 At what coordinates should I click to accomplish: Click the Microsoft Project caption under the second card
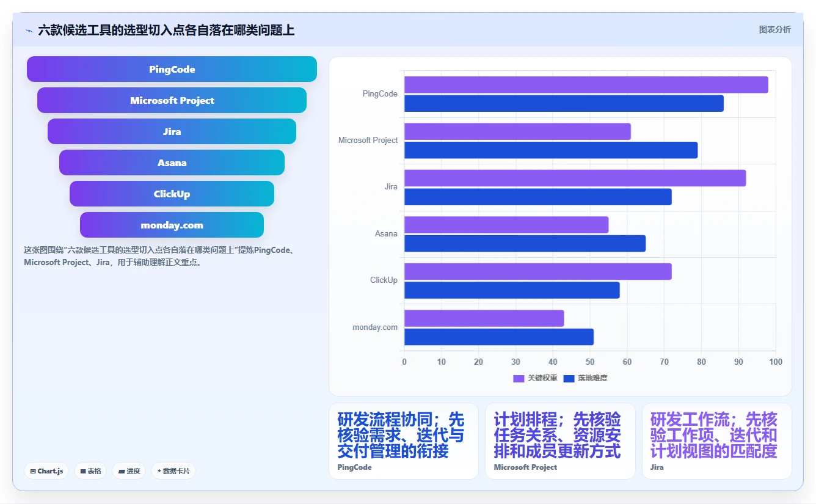coord(525,467)
